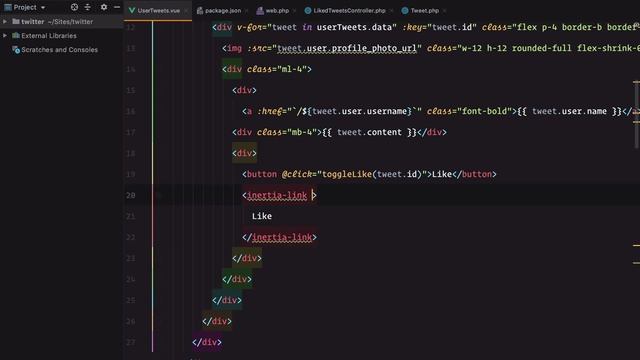Switch to the package.json tab

[x=223, y=11]
